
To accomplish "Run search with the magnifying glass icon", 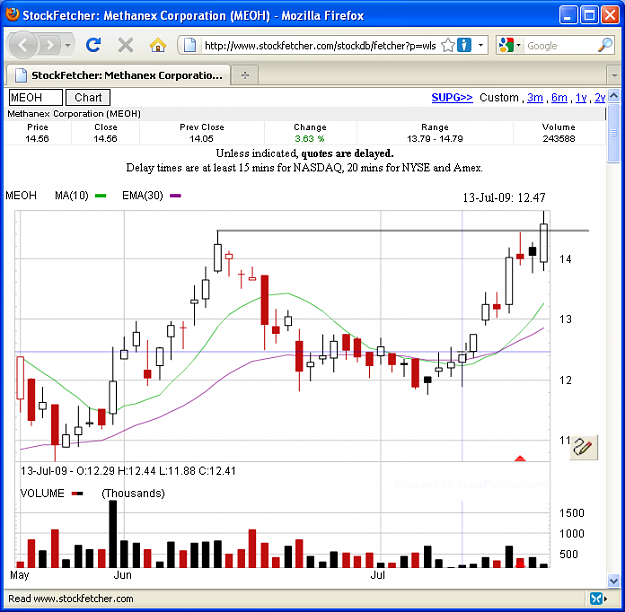I will point(605,45).
